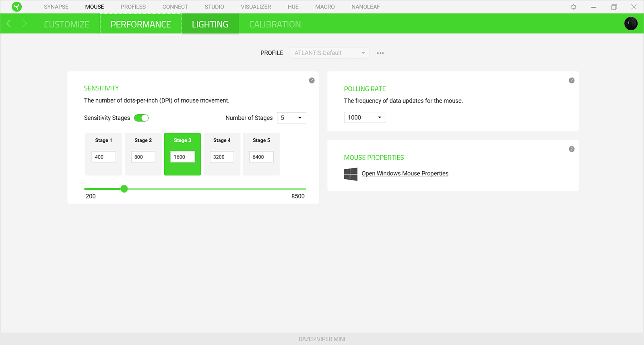Open the HUE module
This screenshot has height=345, width=644.
[293, 7]
